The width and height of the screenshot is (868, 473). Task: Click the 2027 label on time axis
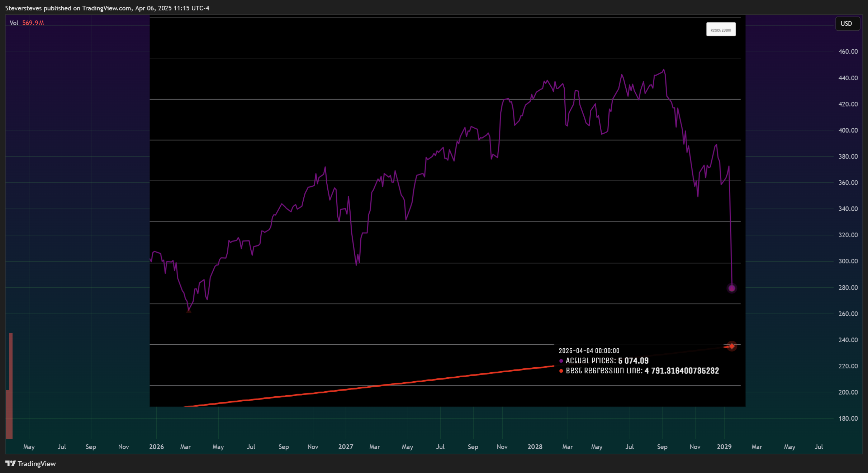tap(346, 447)
